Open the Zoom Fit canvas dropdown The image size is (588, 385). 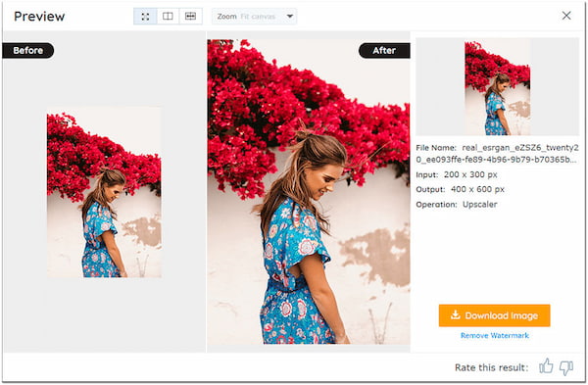(254, 17)
